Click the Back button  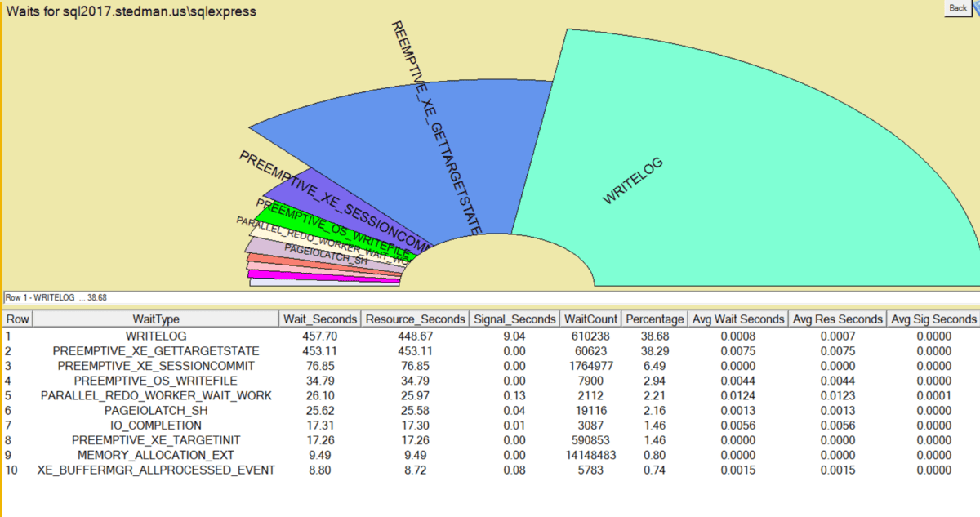(957, 8)
